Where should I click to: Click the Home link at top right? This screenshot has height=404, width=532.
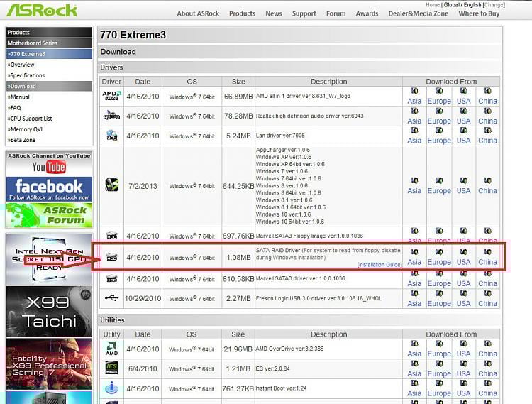[433, 5]
